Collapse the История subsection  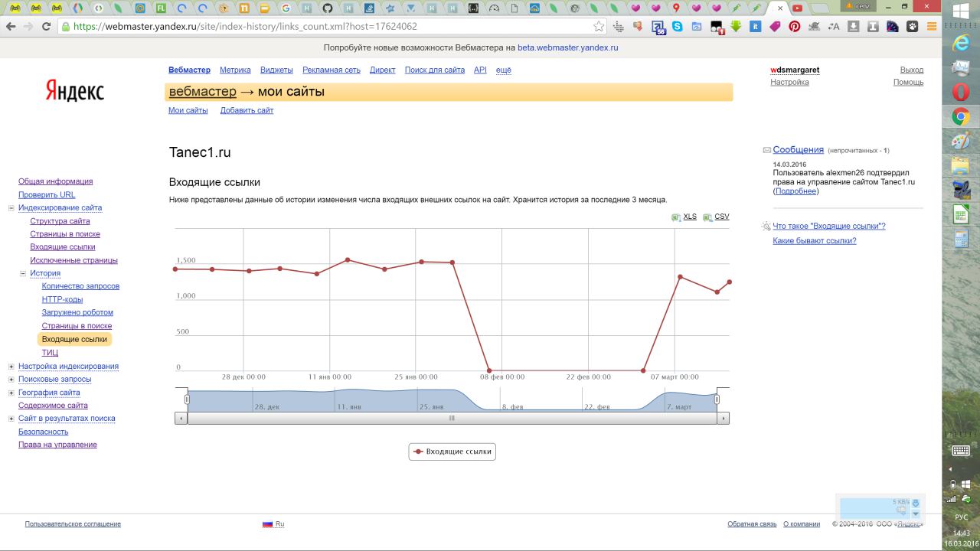pyautogui.click(x=23, y=273)
